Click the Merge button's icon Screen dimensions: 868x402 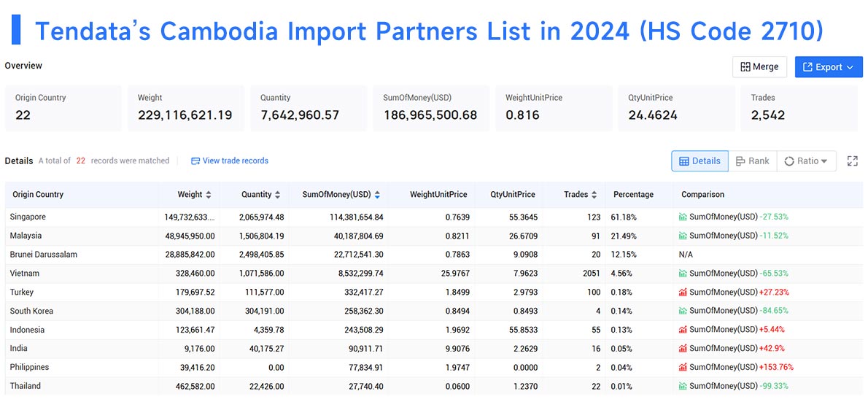tap(745, 67)
